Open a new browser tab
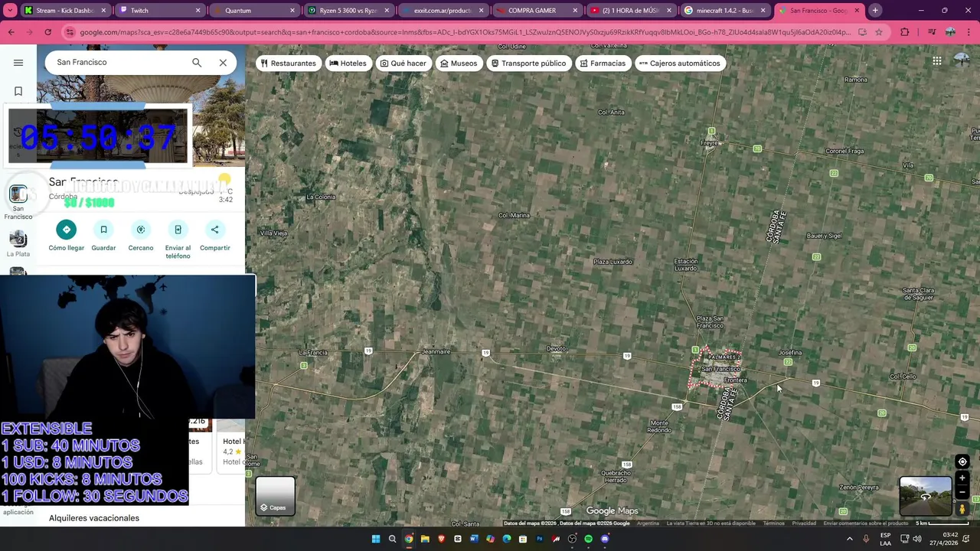This screenshot has height=551, width=980. coord(875,11)
